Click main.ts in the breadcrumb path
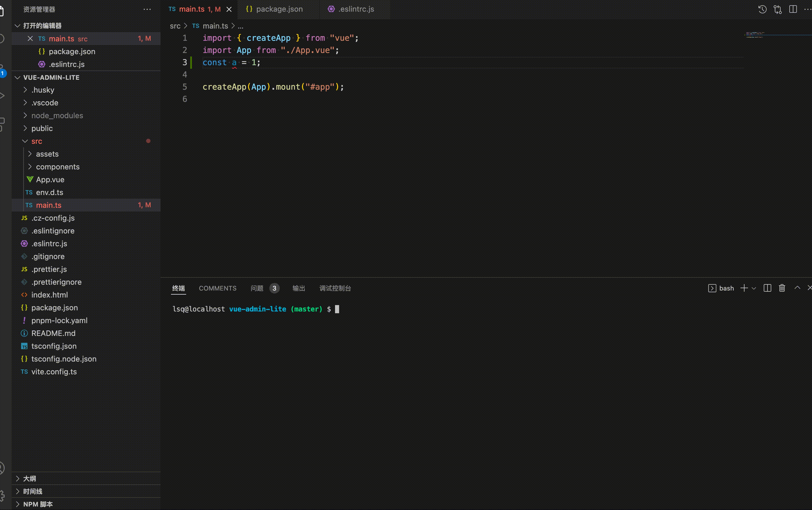The width and height of the screenshot is (812, 510). 215,26
